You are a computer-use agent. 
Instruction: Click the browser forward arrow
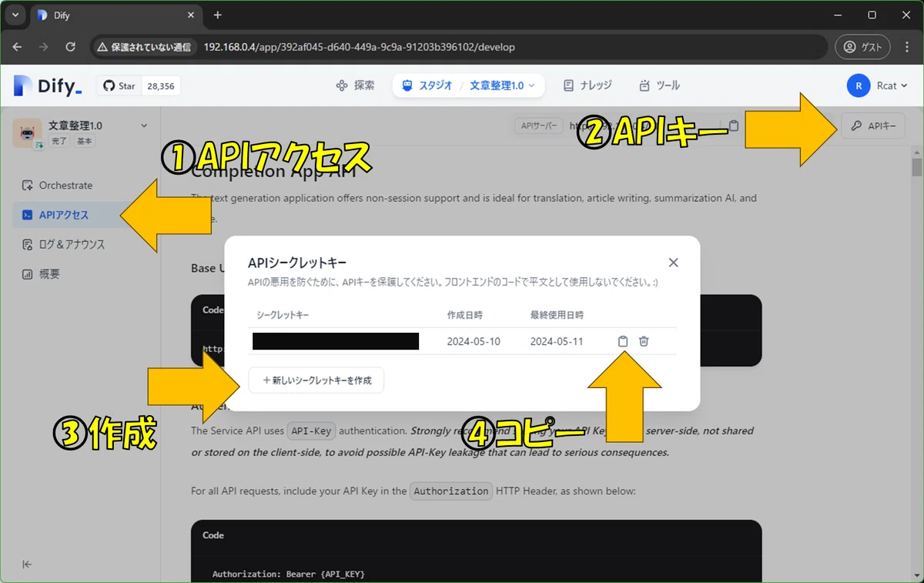[x=44, y=47]
